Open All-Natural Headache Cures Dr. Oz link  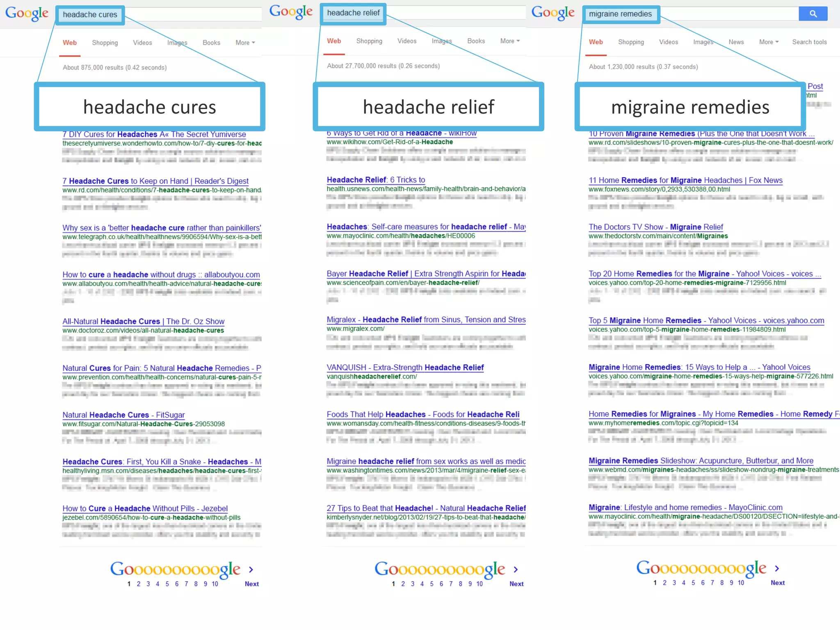click(x=144, y=321)
